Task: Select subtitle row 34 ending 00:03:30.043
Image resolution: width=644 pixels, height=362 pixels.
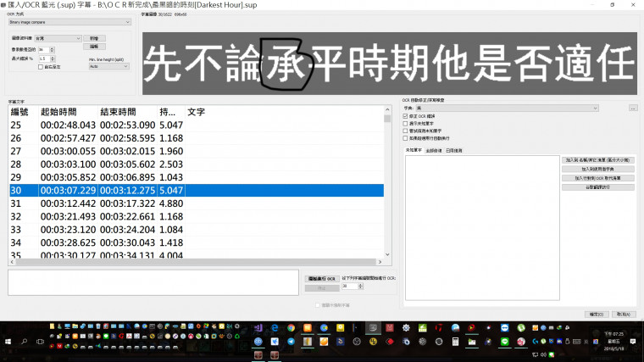Action: point(197,242)
